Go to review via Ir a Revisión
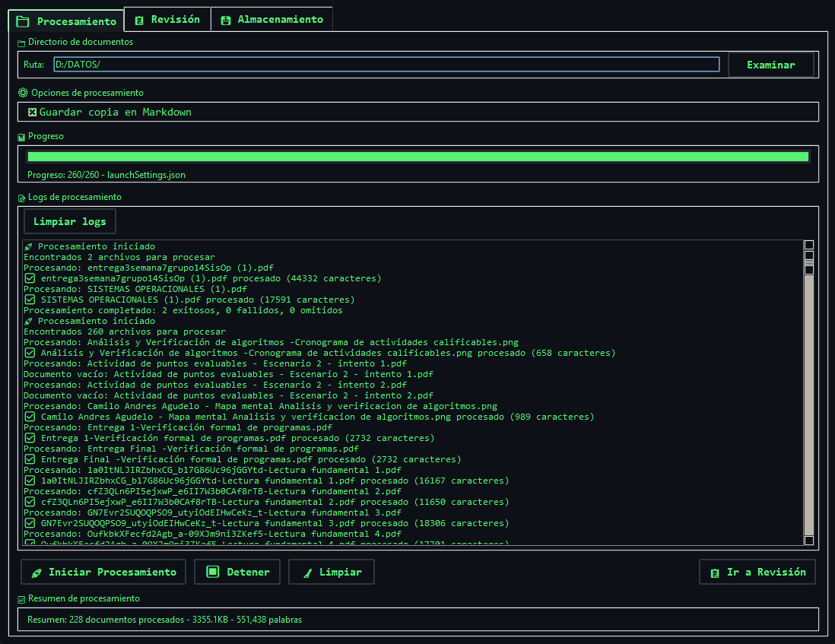The width and height of the screenshot is (835, 644). click(x=757, y=572)
